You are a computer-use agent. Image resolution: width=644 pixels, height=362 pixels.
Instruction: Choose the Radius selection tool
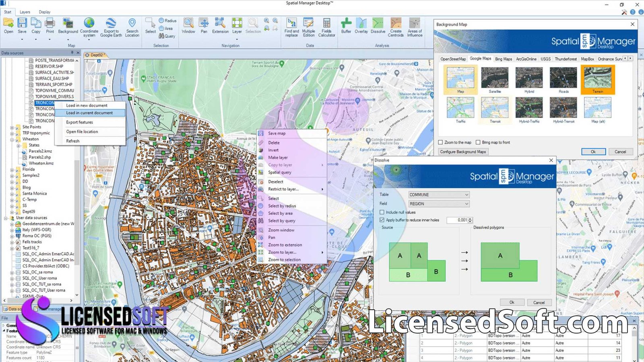pyautogui.click(x=167, y=21)
